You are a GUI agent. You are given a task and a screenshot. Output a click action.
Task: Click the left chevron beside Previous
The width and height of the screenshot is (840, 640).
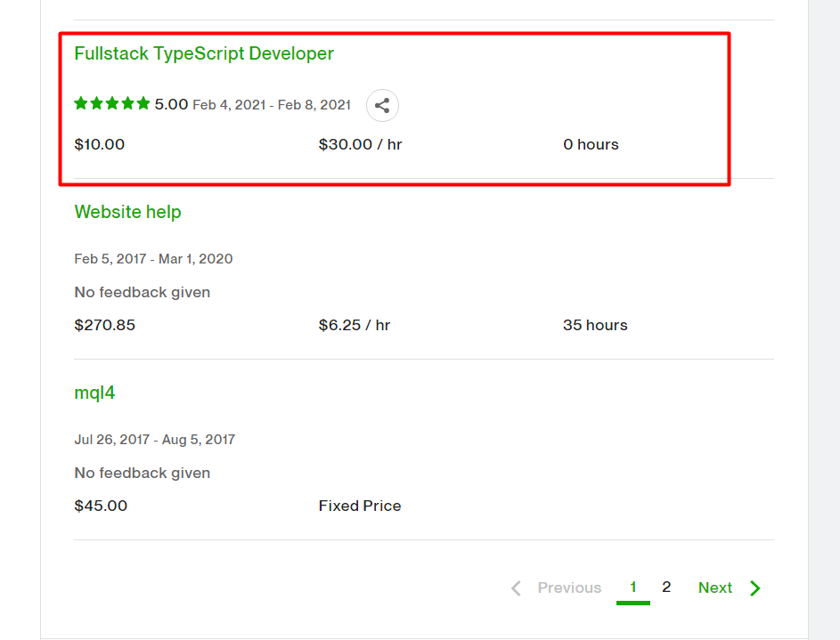point(516,588)
